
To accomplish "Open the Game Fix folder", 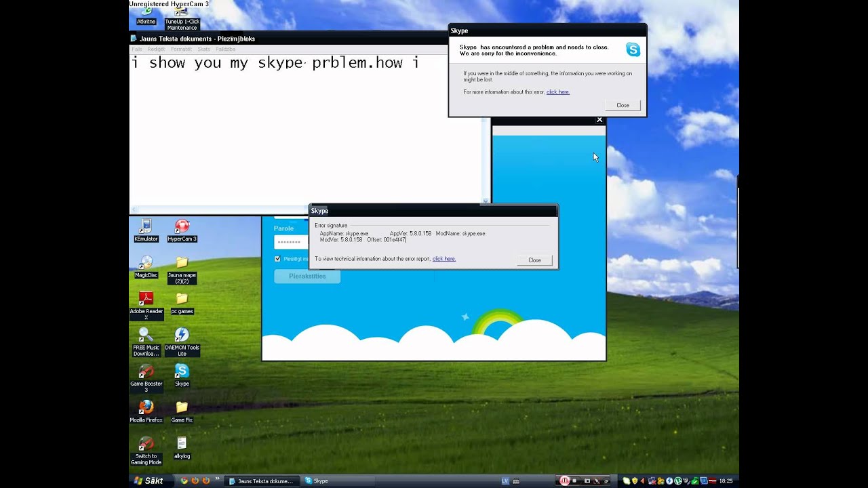I will pyautogui.click(x=182, y=411).
